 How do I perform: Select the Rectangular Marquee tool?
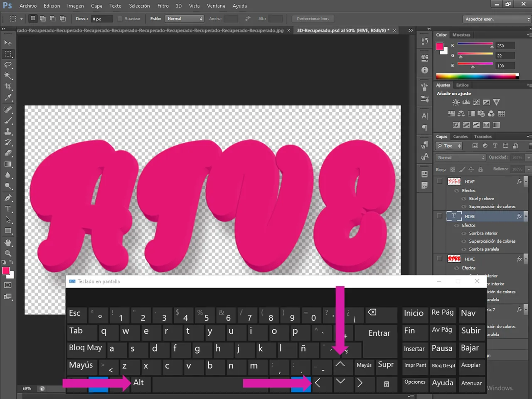[x=8, y=54]
